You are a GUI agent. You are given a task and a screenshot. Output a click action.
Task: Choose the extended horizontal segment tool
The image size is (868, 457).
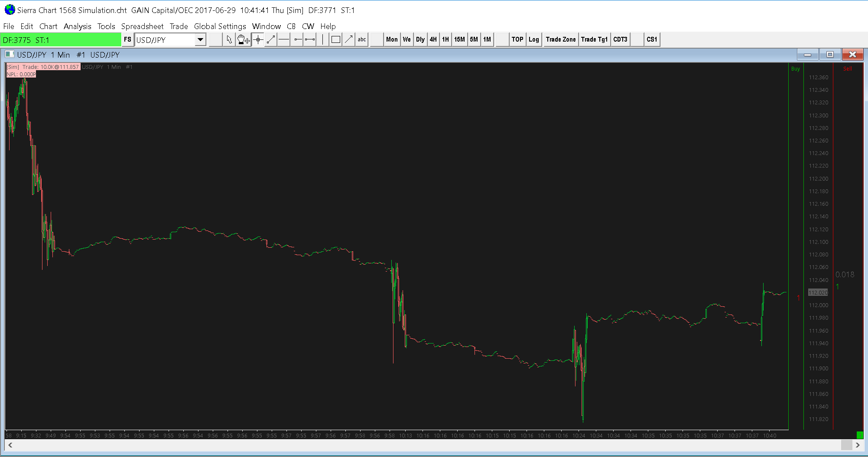(x=310, y=40)
